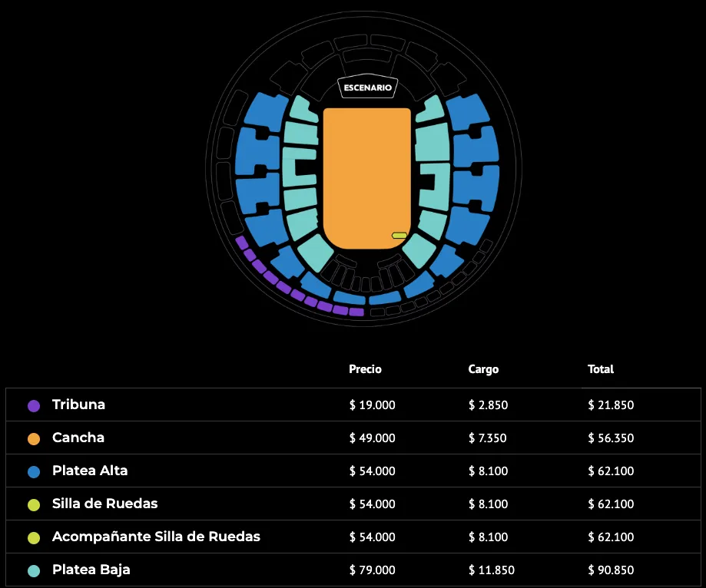
Task: Click the purple Tribuna legend dot
Action: click(34, 405)
